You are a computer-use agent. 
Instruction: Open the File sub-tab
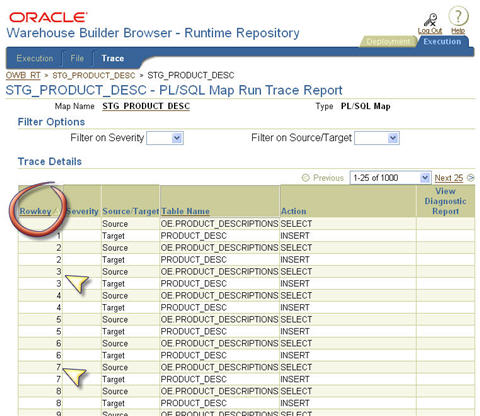(77, 58)
